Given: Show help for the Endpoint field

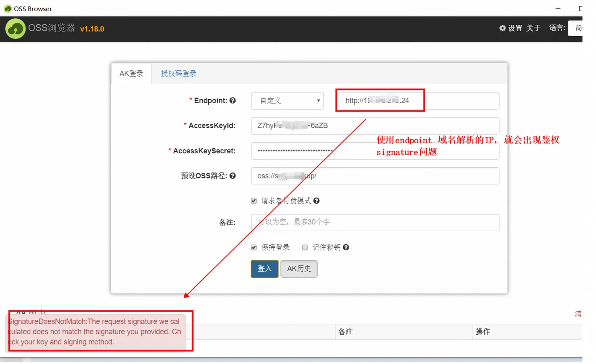Looking at the screenshot, I should pos(232,101).
